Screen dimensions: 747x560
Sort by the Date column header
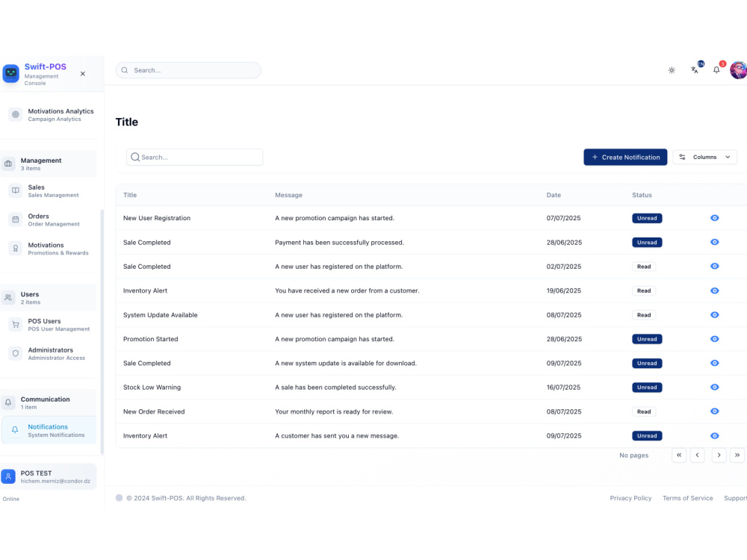click(x=554, y=195)
